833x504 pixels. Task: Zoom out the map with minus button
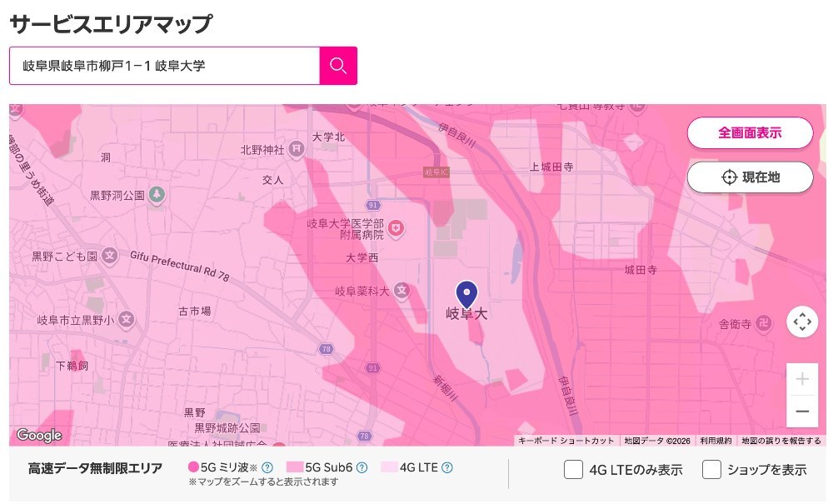click(x=802, y=411)
